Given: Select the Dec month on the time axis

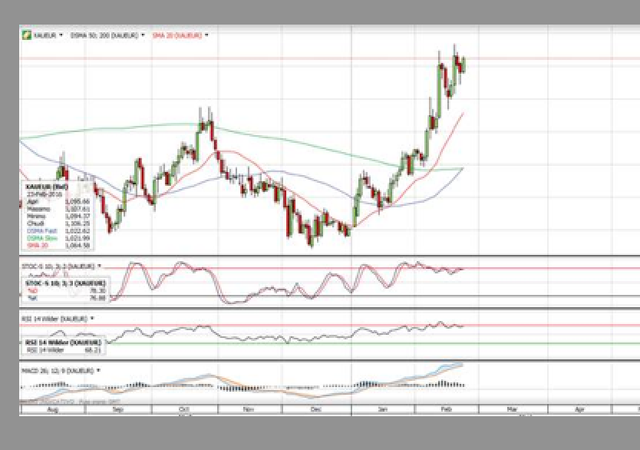Looking at the screenshot, I should pos(316,409).
